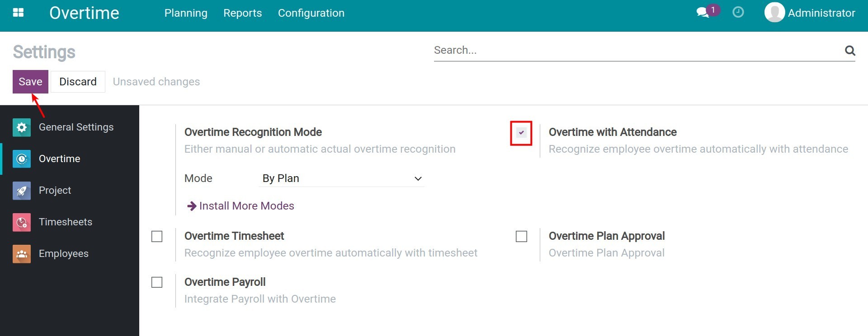Enable the Overtime Timesheet checkbox
868x336 pixels.
point(157,237)
